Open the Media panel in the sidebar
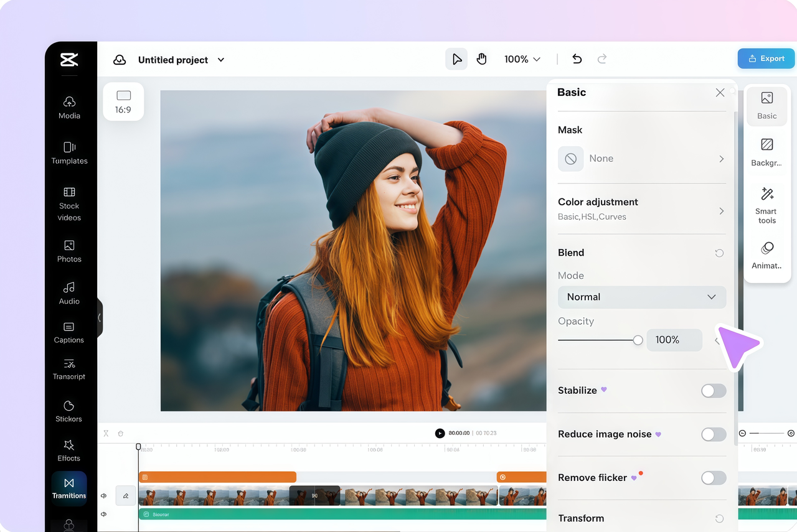797x532 pixels. pos(68,107)
